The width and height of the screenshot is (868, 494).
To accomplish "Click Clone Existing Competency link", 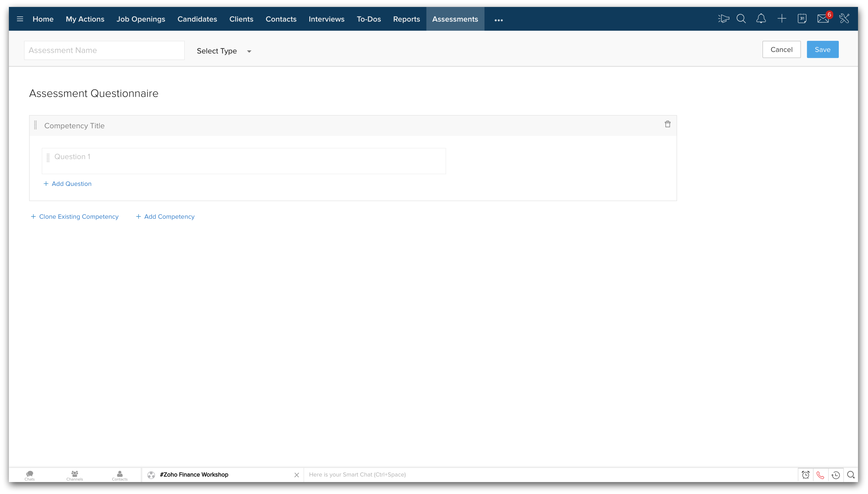I will coord(75,216).
